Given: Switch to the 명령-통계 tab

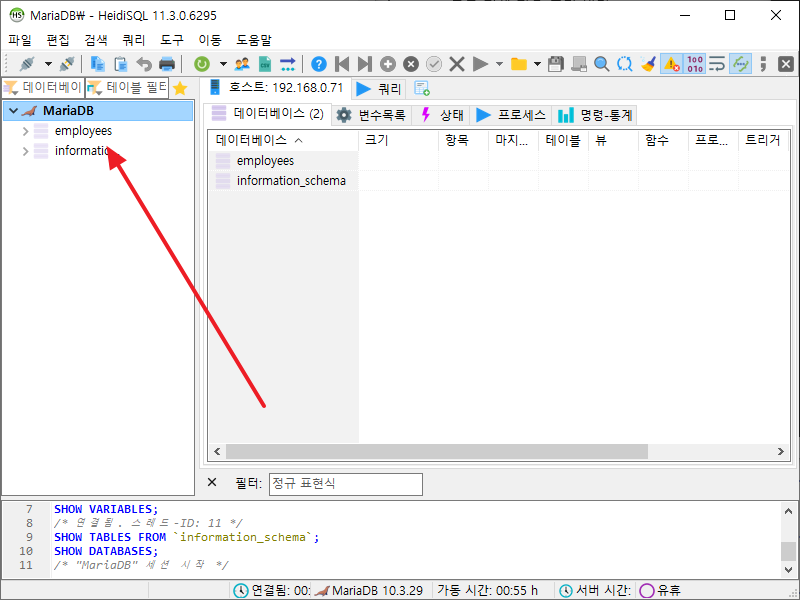Looking at the screenshot, I should pos(594,115).
